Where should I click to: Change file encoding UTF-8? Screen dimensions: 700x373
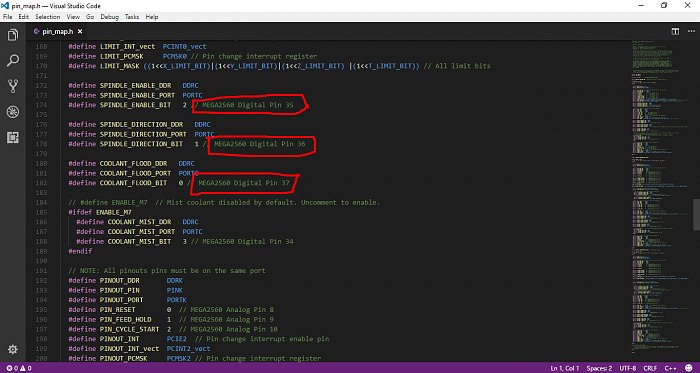point(628,369)
